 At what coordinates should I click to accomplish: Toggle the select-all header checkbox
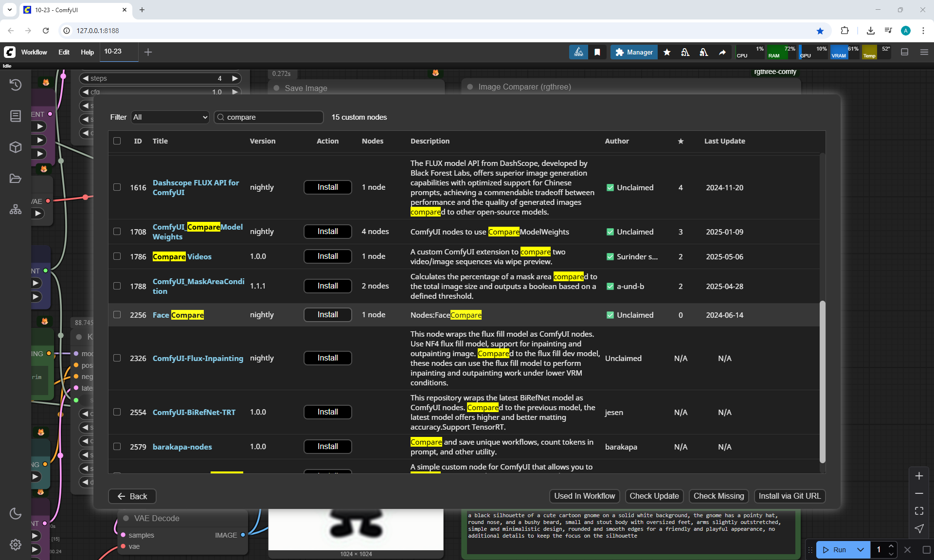[x=117, y=141]
